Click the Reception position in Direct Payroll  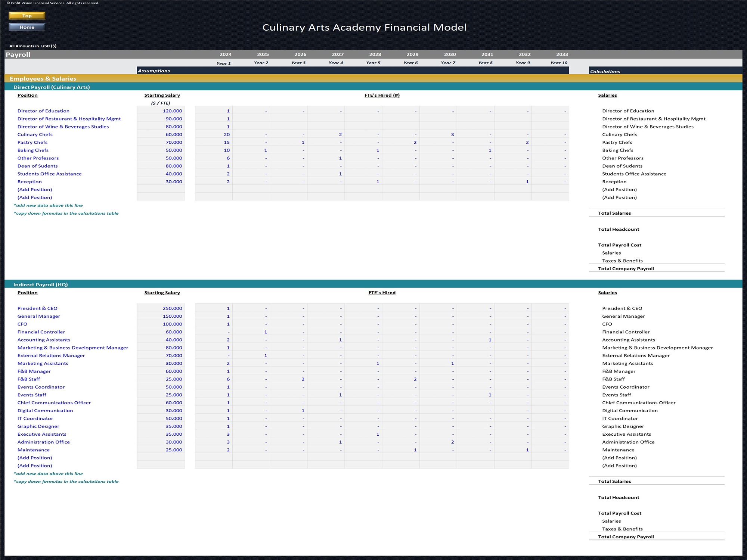tap(30, 181)
